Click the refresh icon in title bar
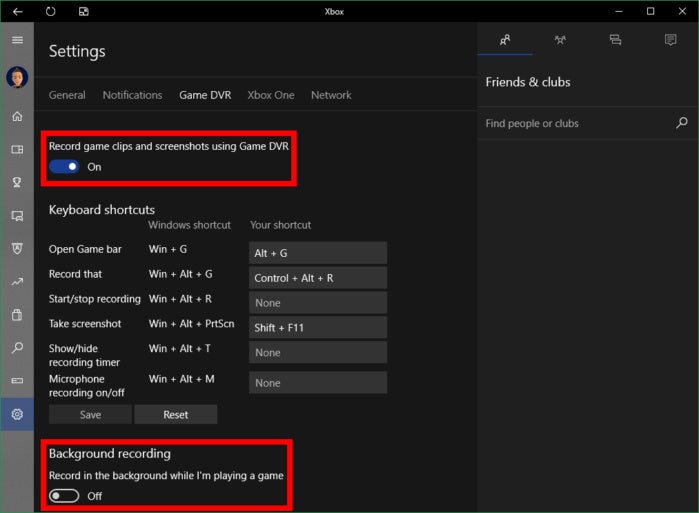 click(50, 12)
